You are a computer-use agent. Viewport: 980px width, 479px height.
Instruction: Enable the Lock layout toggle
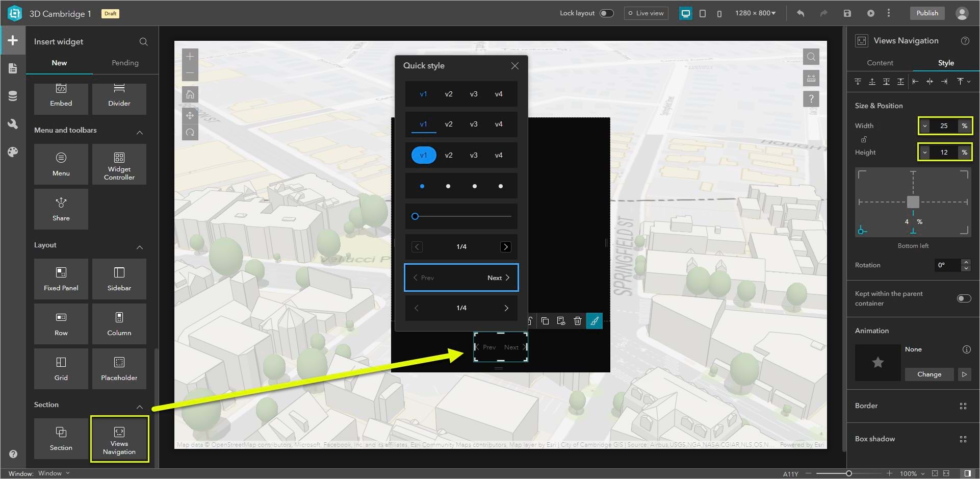click(x=607, y=13)
